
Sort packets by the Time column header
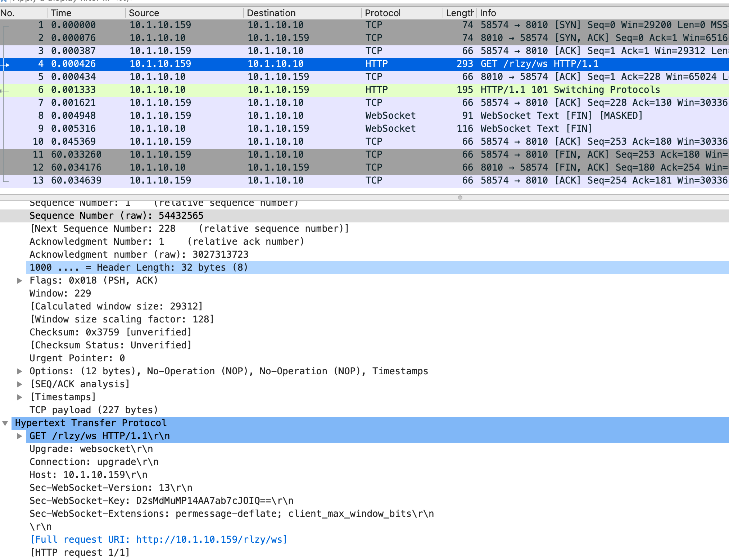(86, 13)
